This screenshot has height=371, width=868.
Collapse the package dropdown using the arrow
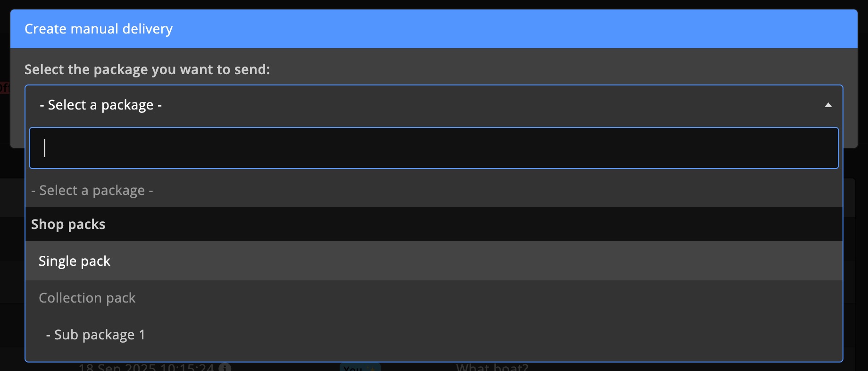(828, 105)
